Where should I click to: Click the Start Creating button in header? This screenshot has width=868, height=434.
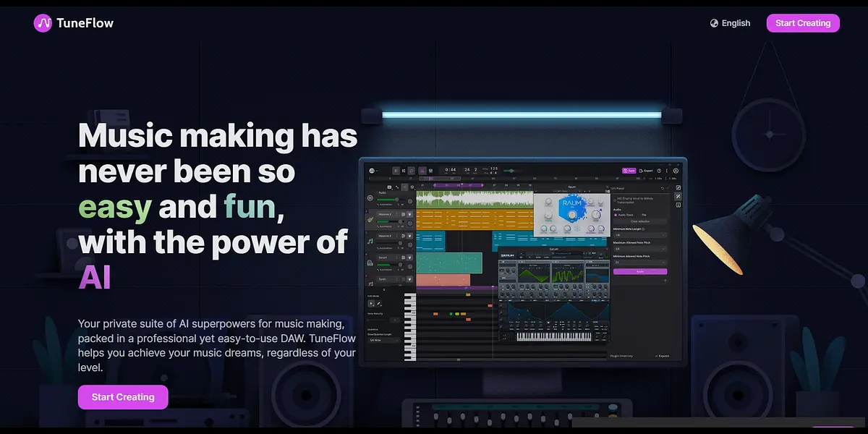pos(803,23)
